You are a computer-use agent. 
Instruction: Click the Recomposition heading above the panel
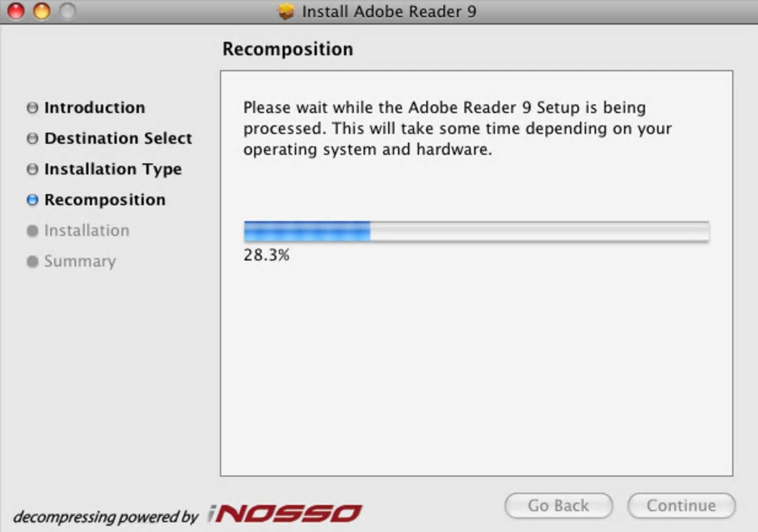click(288, 50)
